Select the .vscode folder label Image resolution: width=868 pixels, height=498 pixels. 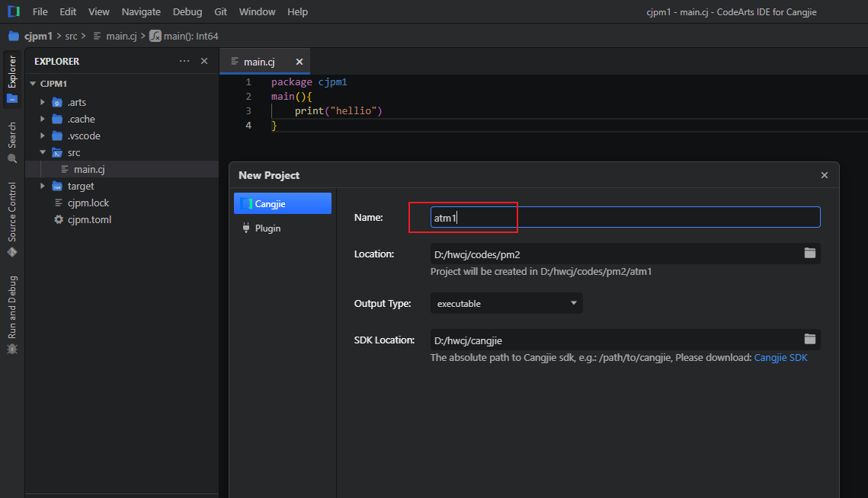point(84,136)
